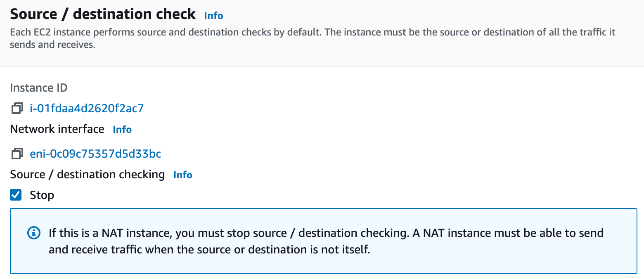Open network interface eni-0c09c75357d5d33bc
Screen dimensions: 644x279
click(95, 154)
